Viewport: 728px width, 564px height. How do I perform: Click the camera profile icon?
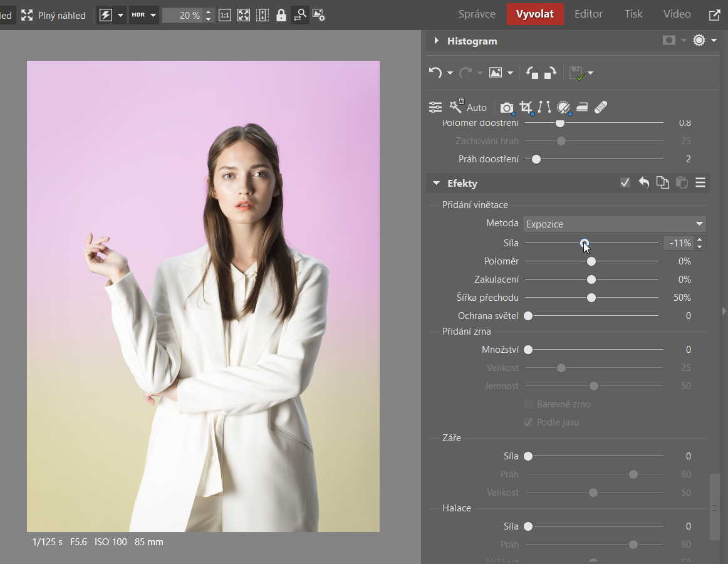(x=507, y=108)
